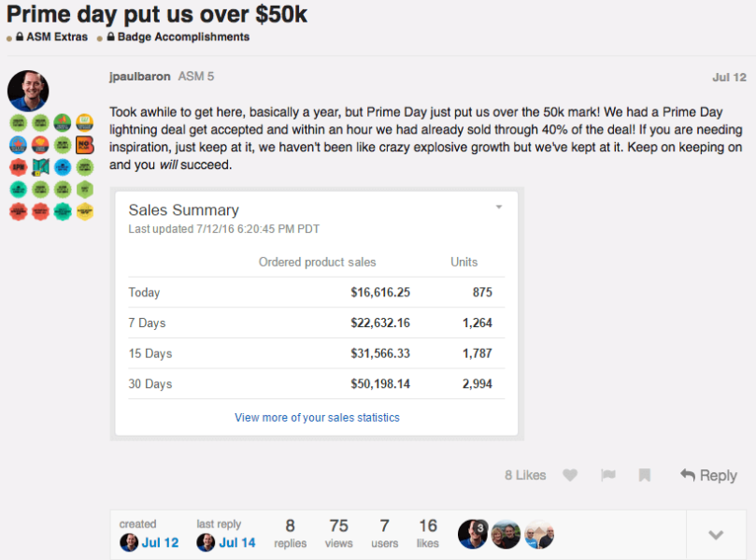756x560 pixels.
Task: Jump to last reply Jul 14
Action: tap(237, 542)
